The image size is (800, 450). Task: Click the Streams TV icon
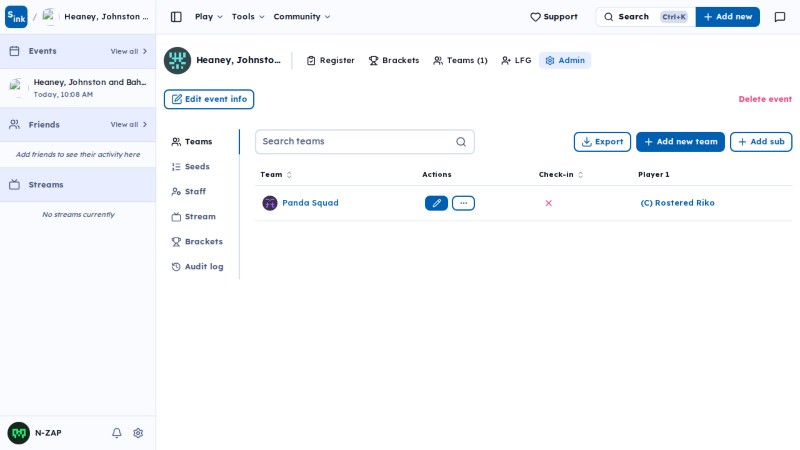tap(14, 185)
